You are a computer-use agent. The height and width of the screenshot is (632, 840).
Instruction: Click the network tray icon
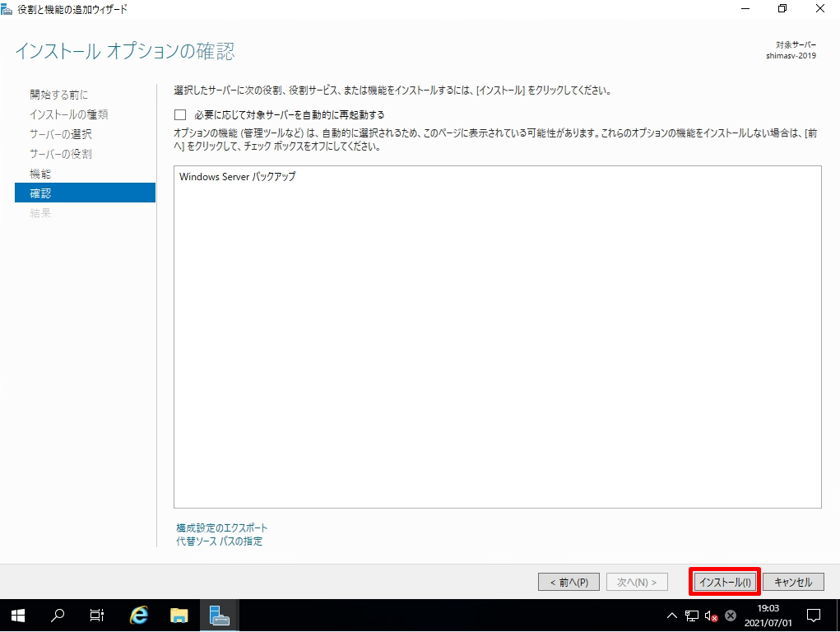(692, 616)
